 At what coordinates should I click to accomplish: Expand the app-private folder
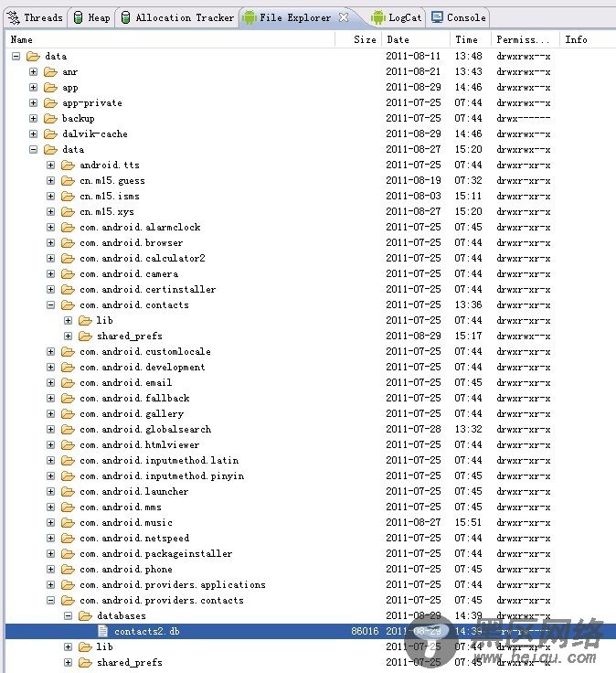tap(34, 103)
